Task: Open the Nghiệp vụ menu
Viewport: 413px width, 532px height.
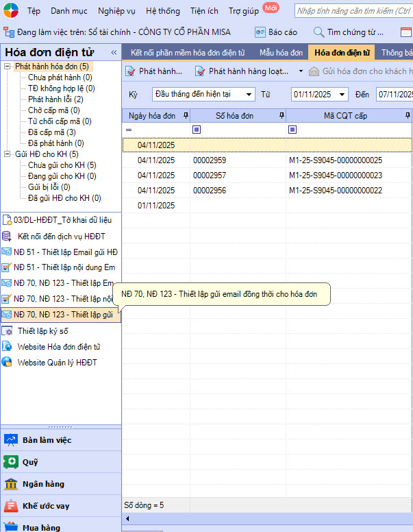Action: click(x=116, y=11)
